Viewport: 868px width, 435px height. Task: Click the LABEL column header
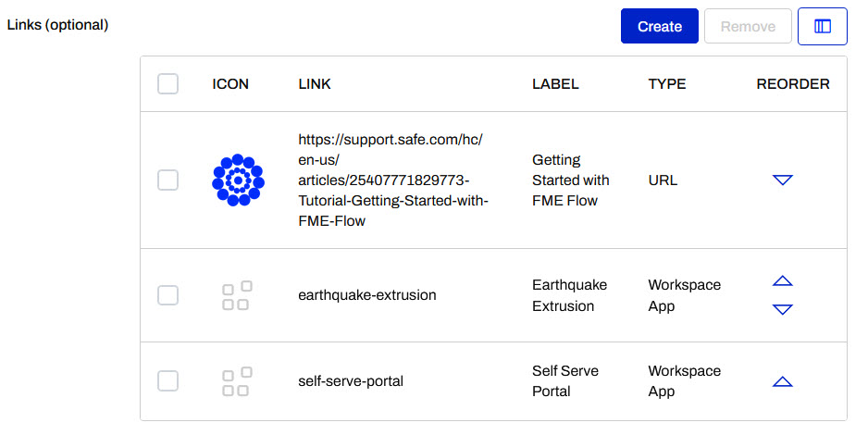pyautogui.click(x=555, y=84)
